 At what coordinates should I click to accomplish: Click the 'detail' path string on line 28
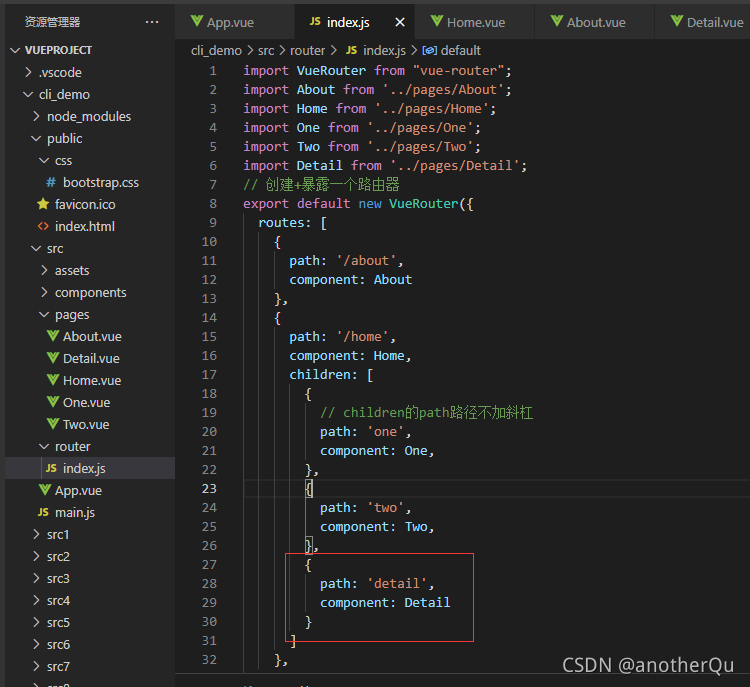[397, 584]
